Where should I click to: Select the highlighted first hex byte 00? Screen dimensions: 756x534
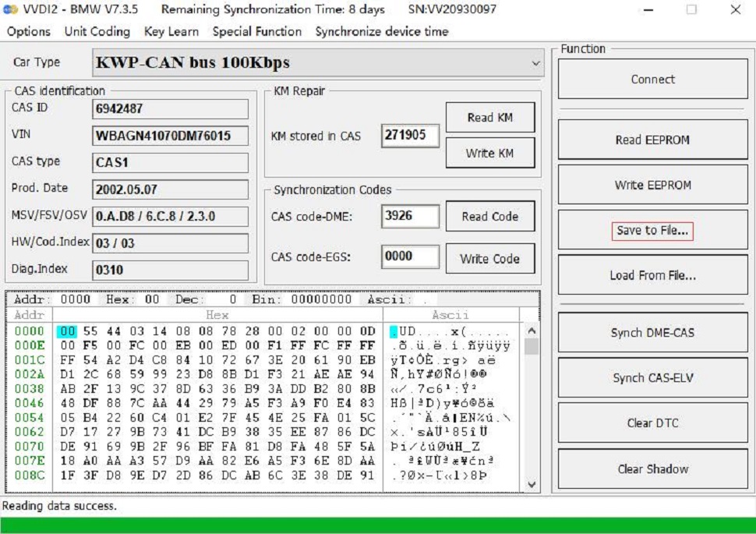click(68, 332)
